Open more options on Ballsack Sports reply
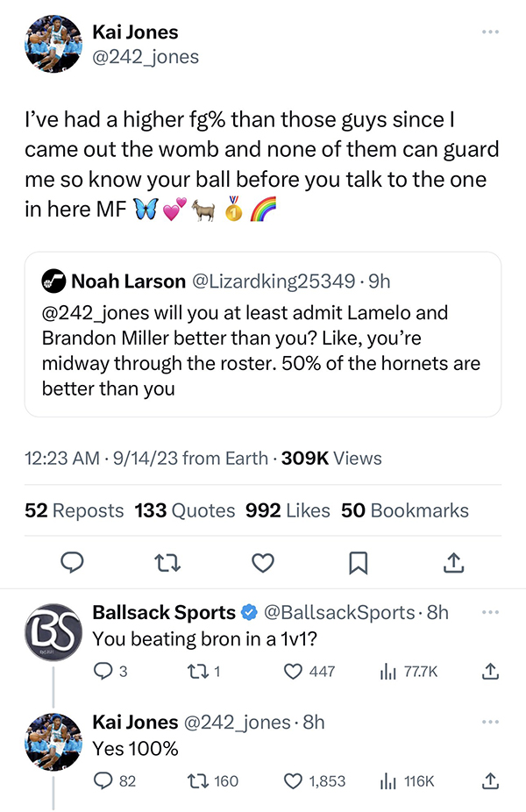 (491, 612)
